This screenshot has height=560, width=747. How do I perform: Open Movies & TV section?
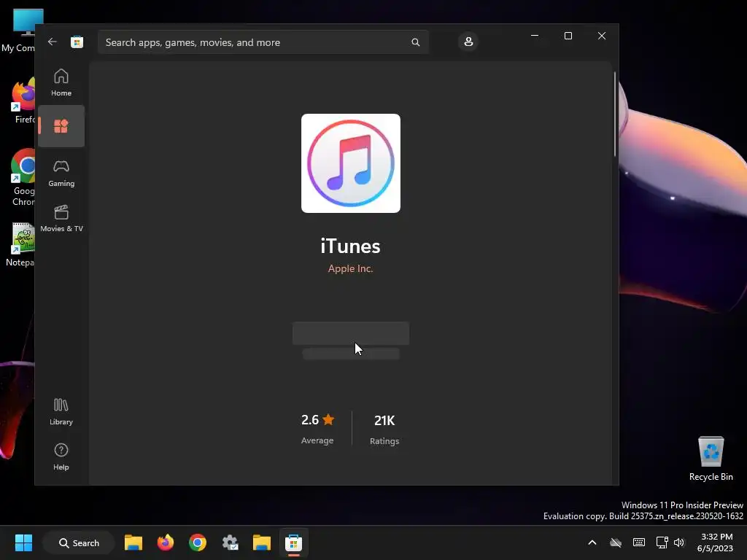pos(61,219)
